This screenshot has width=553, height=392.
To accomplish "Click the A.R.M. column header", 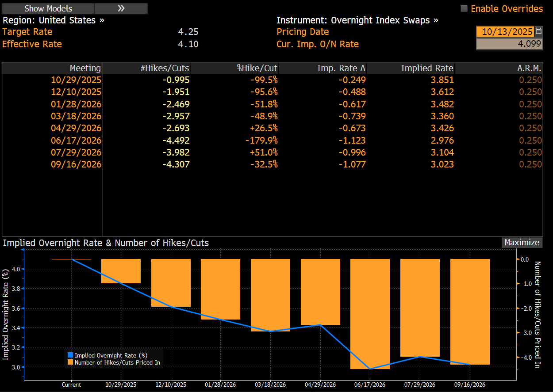I will pos(530,68).
